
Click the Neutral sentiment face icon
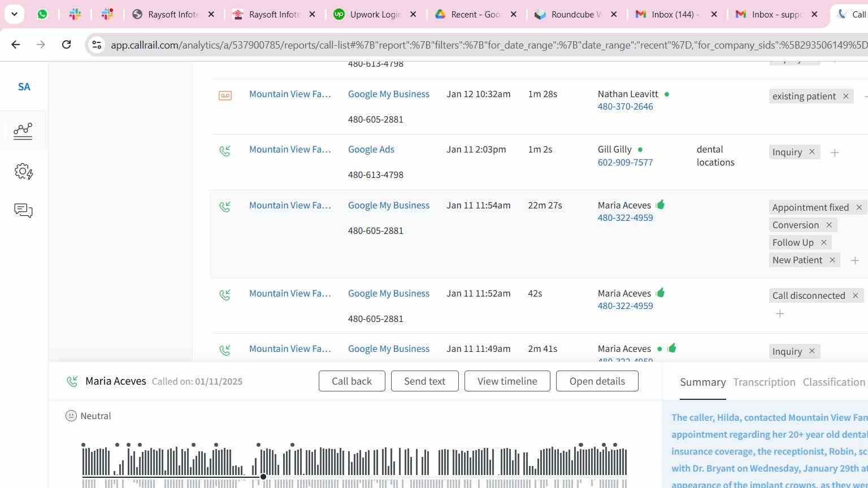tap(71, 416)
